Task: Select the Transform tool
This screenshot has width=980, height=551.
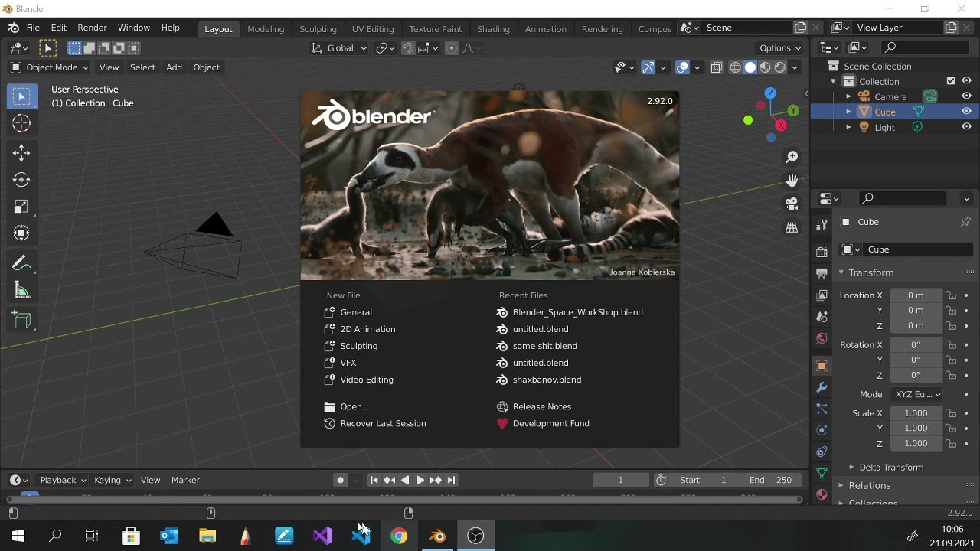Action: pos(21,233)
